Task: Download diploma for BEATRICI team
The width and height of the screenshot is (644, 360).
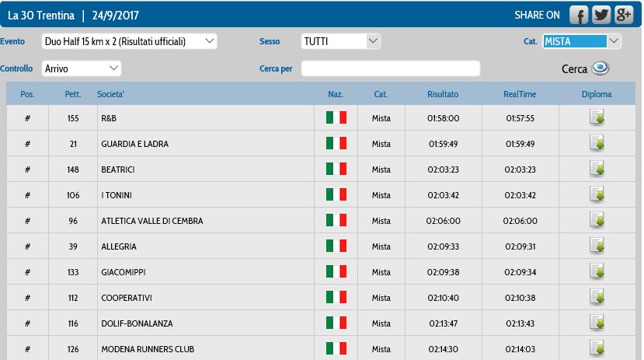Action: click(x=597, y=169)
